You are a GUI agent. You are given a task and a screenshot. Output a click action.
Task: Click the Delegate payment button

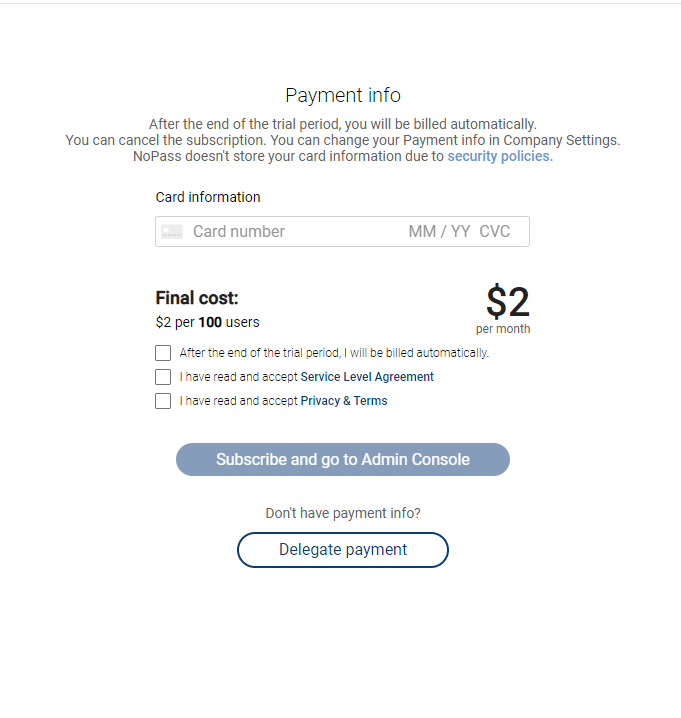tap(343, 550)
